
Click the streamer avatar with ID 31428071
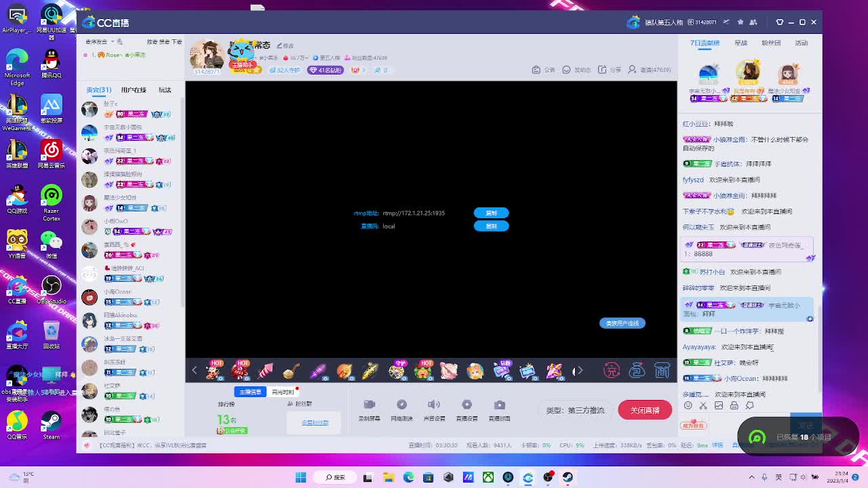(207, 56)
